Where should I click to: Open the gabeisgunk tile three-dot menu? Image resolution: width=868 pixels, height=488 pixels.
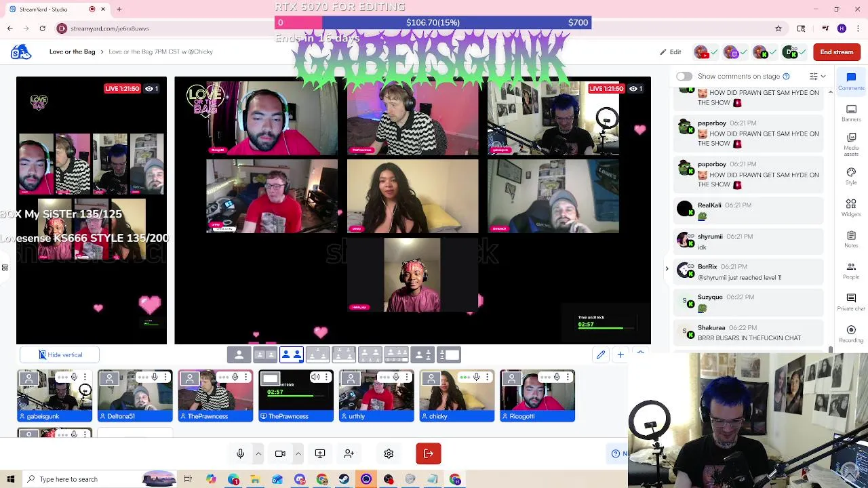point(85,377)
